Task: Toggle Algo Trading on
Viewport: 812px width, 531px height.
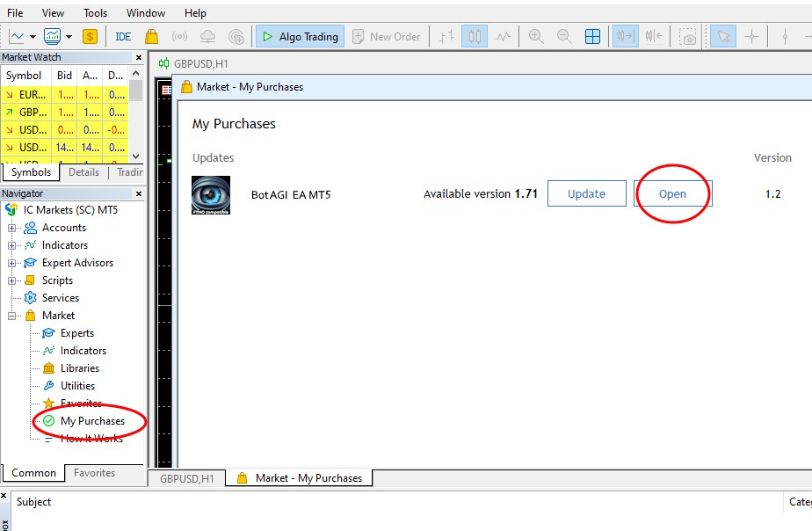Action: [x=301, y=37]
